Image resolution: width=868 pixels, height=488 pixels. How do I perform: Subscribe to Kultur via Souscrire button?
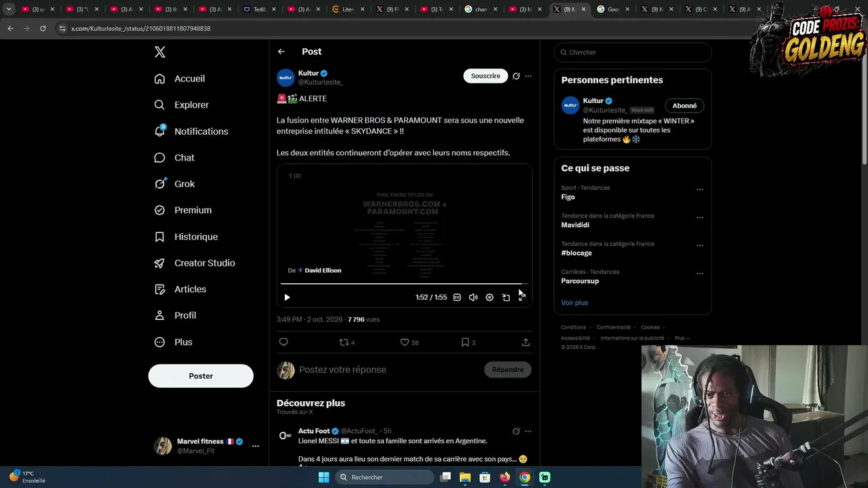tap(486, 76)
